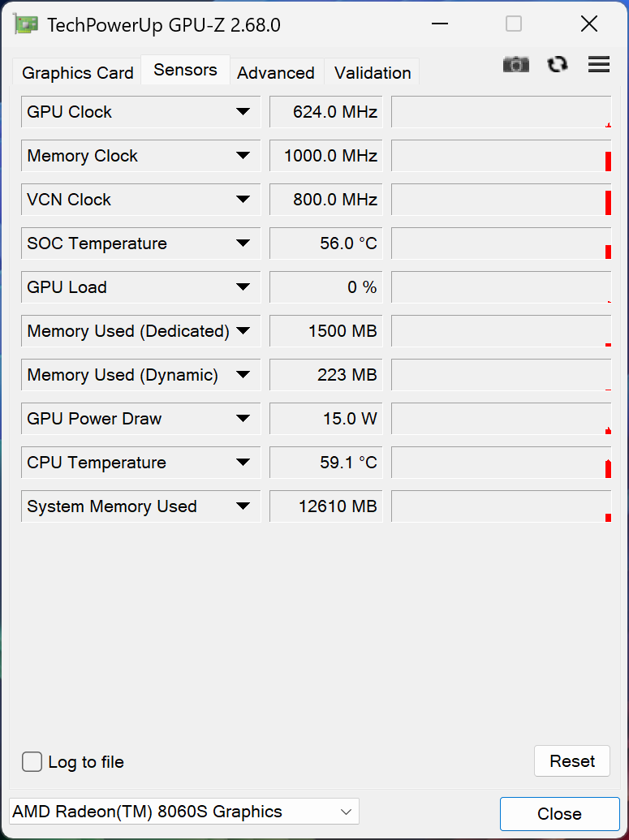Open the CPU Temperature sensor dropdown
629x840 pixels.
243,463
